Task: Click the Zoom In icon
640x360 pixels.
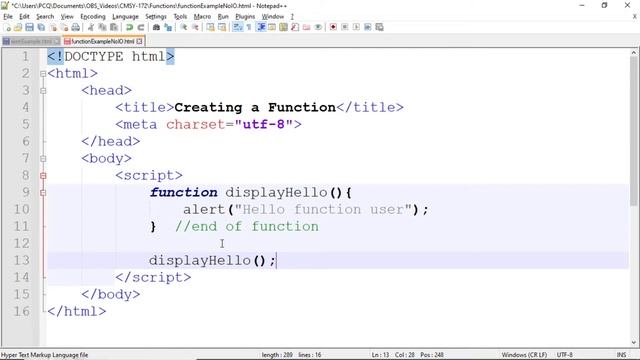Action: coord(184,27)
